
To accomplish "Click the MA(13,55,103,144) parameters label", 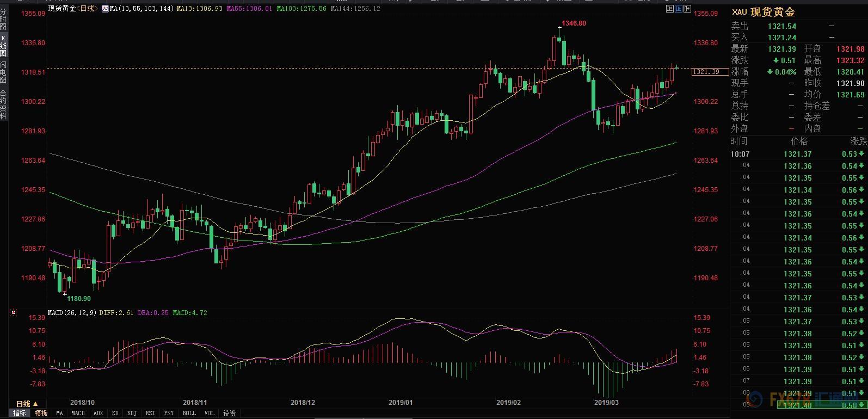I will [141, 9].
